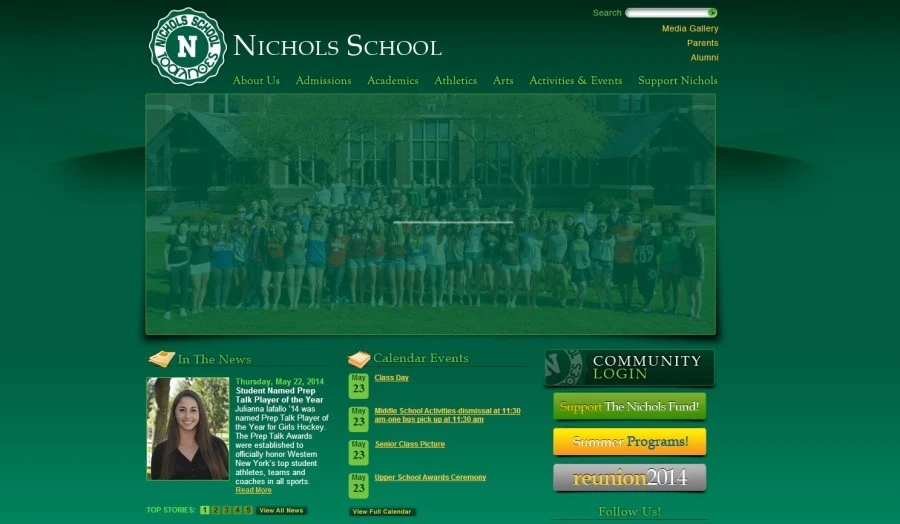The image size is (900, 524).
Task: Click the Nichols School circular seal logo
Action: (188, 46)
